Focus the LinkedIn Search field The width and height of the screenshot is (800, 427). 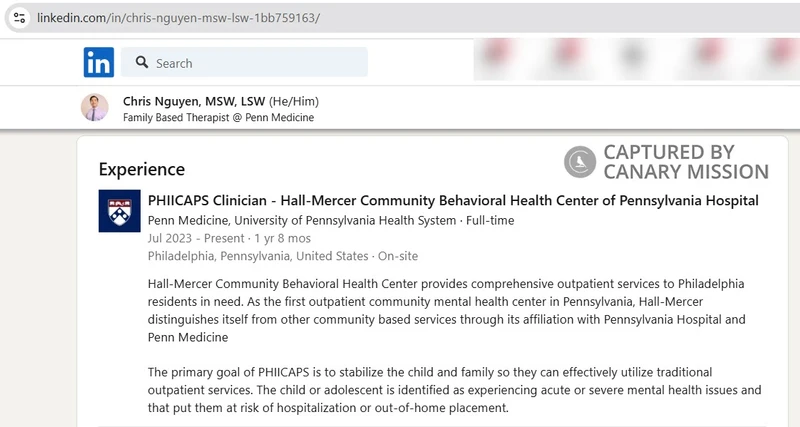tap(256, 63)
